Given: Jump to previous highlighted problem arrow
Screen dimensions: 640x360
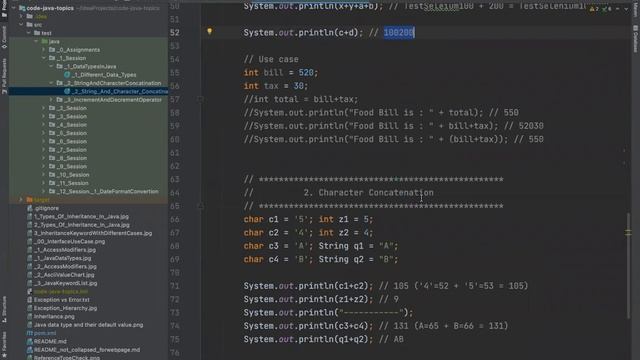Looking at the screenshot, I should point(618,9).
